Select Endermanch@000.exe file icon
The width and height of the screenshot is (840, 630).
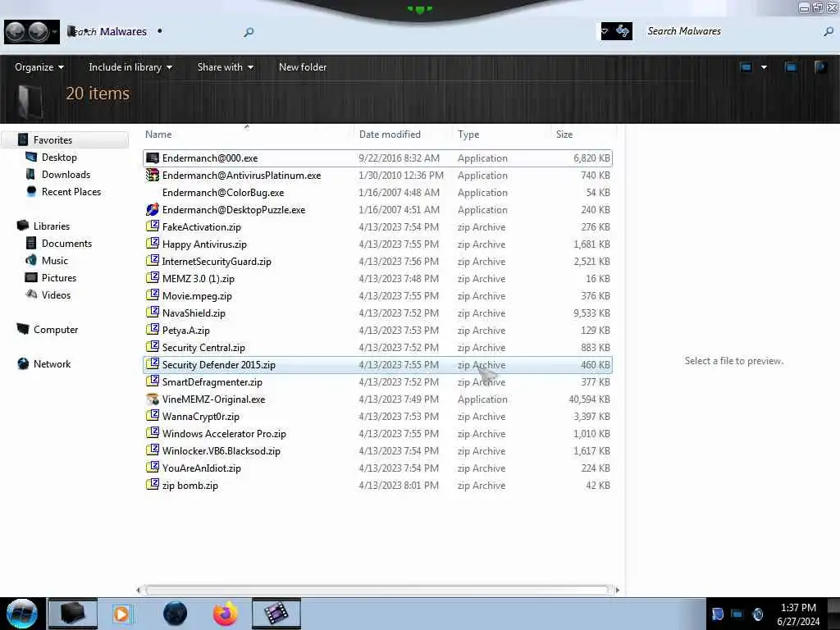pos(153,158)
